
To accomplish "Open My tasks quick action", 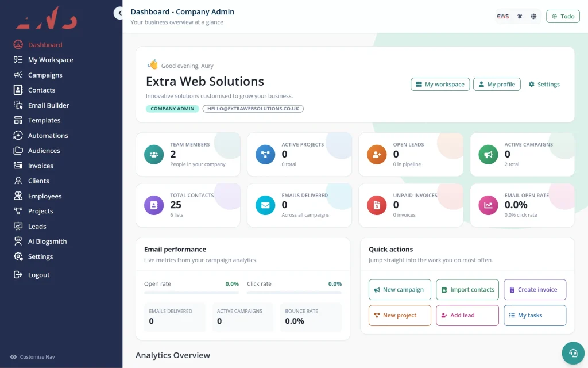I will click(x=535, y=316).
